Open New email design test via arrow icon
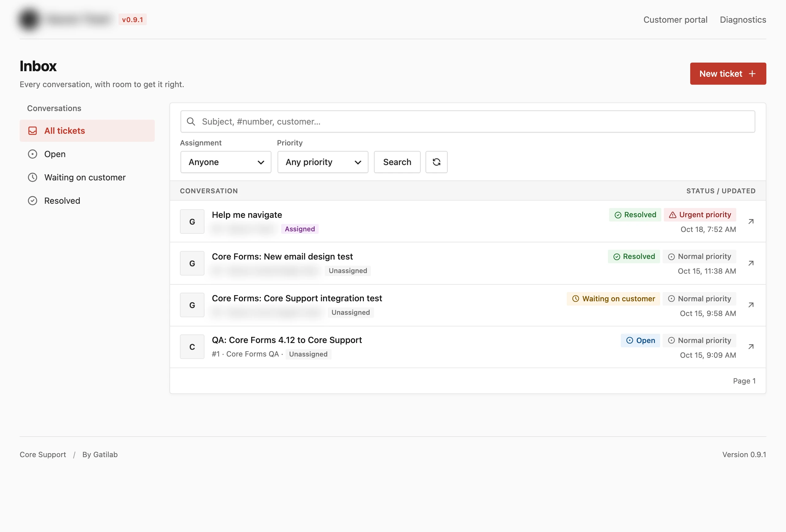Viewport: 786px width, 532px height. click(751, 263)
